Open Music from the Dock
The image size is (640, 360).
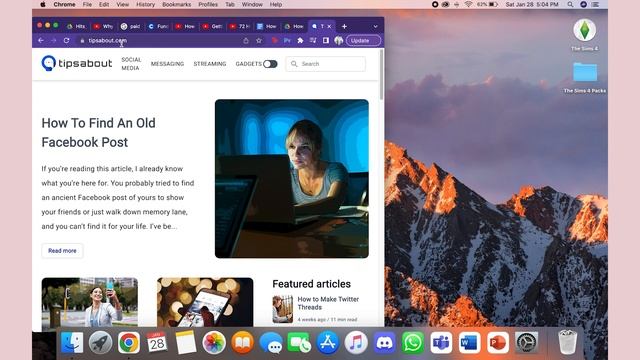click(x=356, y=342)
